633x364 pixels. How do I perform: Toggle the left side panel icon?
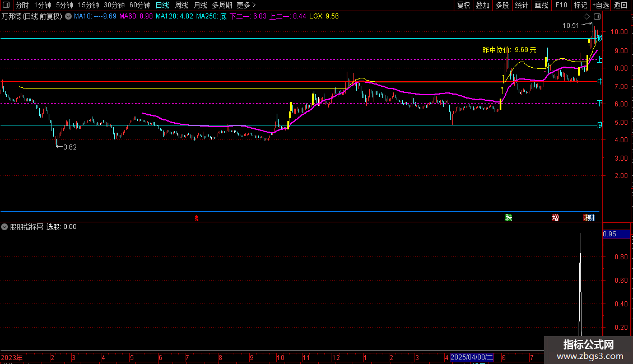pyautogui.click(x=6, y=5)
